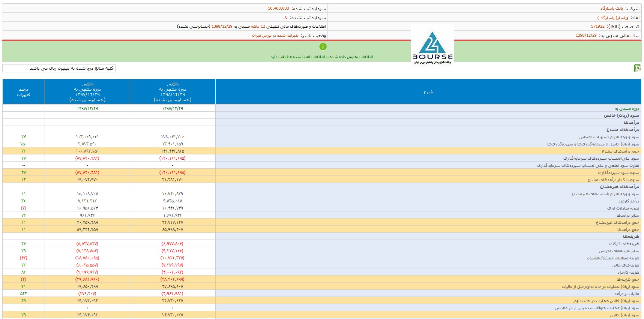Click the row label 'جمع درآمدهای مشاع'
The width and height of the screenshot is (644, 319).
(620, 151)
